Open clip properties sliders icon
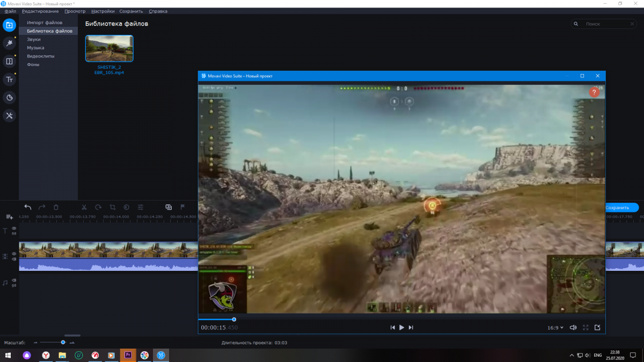The width and height of the screenshot is (644, 362). pos(141,207)
